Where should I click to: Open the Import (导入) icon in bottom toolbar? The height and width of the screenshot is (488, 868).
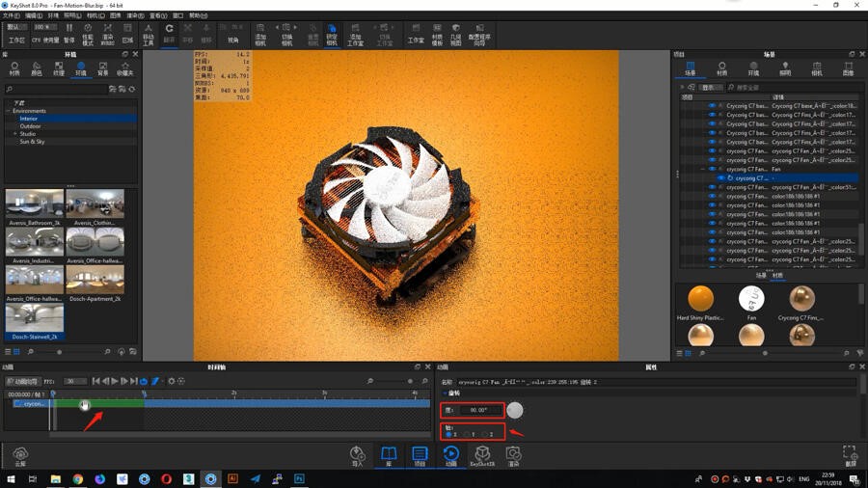point(357,456)
